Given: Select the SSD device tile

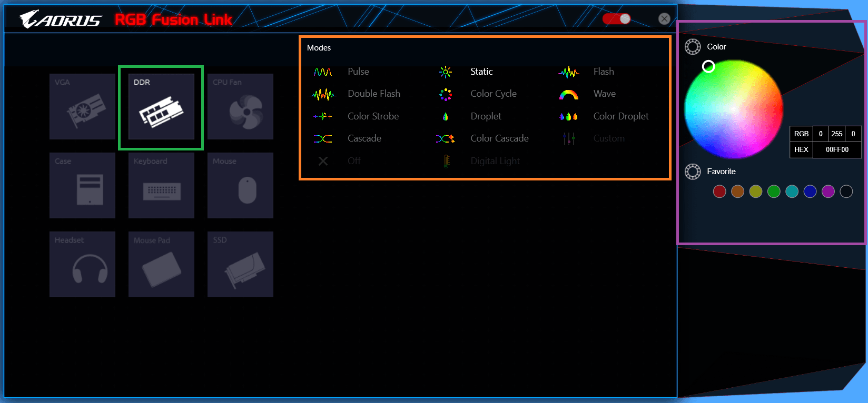Looking at the screenshot, I should tap(240, 264).
